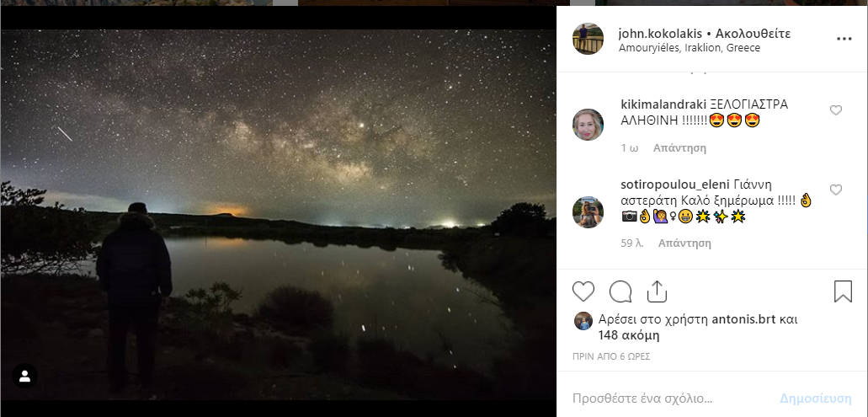Viewport: 868px width, 417px height.
Task: Like kikimalandraki's comment
Action: coord(836,110)
